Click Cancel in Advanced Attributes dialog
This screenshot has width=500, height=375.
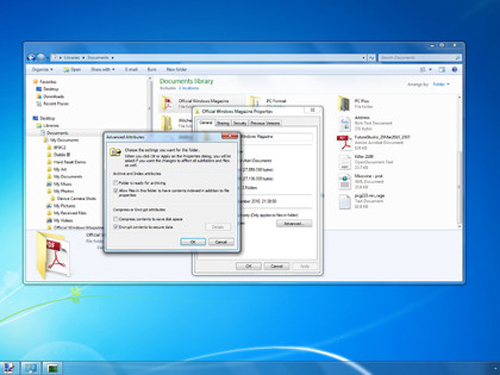click(x=221, y=242)
